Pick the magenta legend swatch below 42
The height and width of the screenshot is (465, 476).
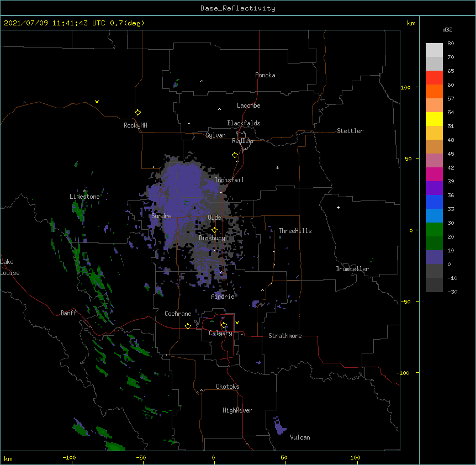[x=434, y=175]
